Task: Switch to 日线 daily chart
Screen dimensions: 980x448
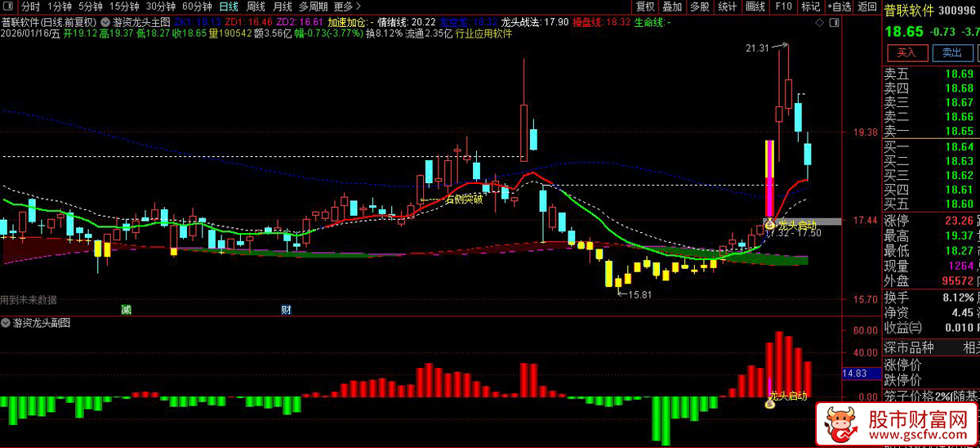Action: (x=229, y=7)
